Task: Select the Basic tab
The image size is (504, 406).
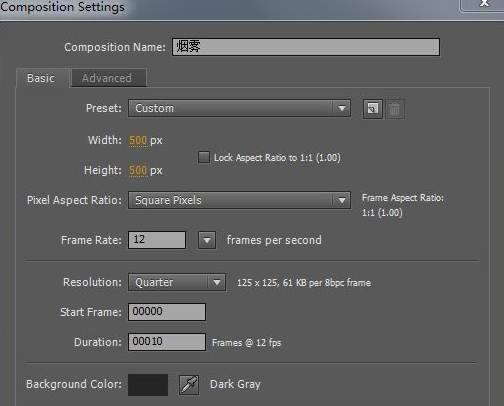Action: 42,78
